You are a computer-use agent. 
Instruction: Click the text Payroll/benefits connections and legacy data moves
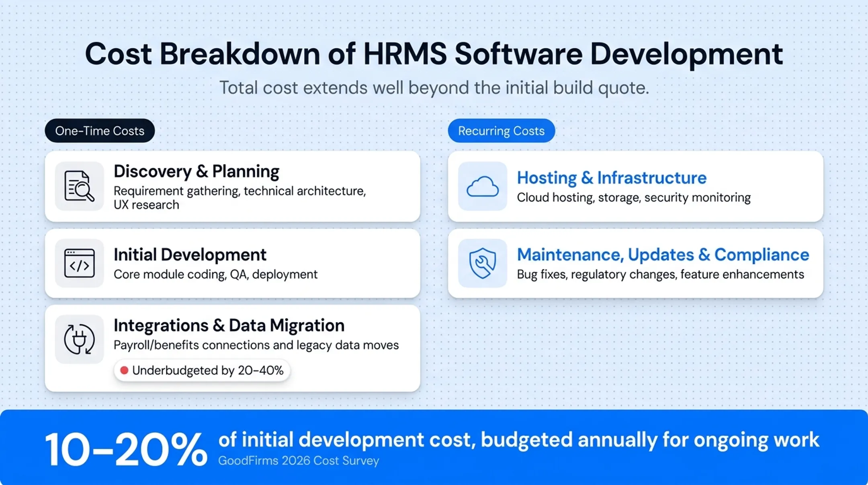click(256, 345)
